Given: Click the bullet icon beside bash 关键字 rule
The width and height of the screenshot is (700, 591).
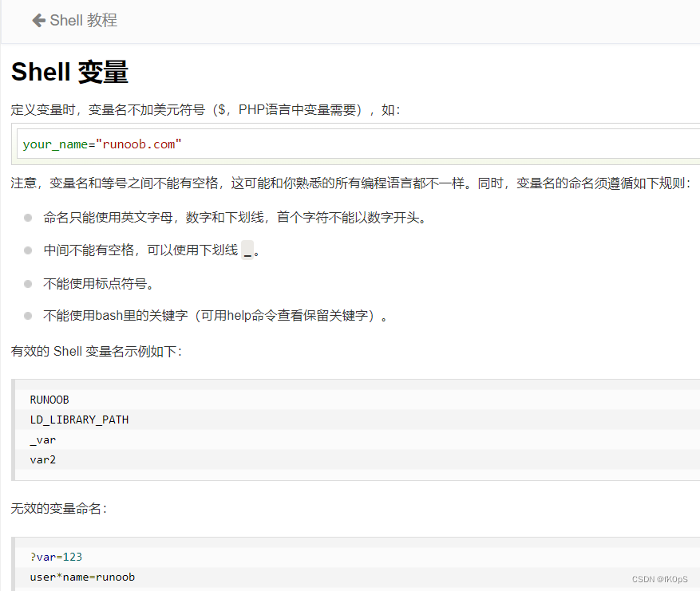Looking at the screenshot, I should point(26,315).
